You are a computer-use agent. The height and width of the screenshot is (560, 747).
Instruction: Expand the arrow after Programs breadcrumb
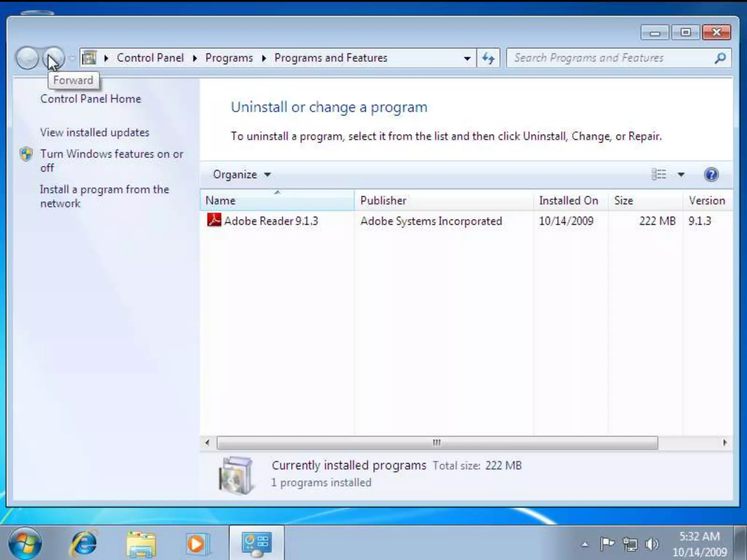click(x=264, y=58)
